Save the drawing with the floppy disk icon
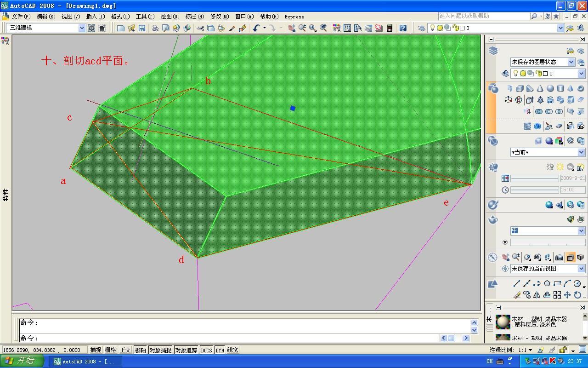Image resolution: width=588 pixels, height=368 pixels. (x=142, y=28)
